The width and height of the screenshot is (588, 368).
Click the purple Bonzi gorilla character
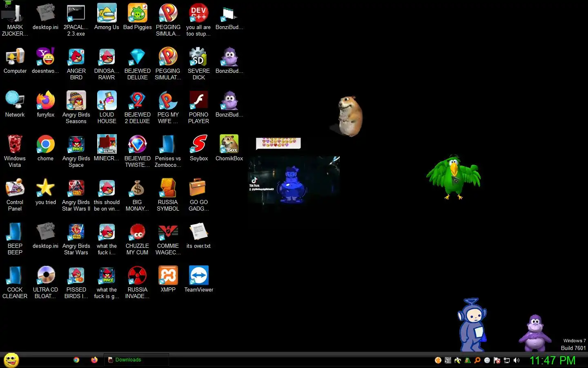(x=535, y=333)
